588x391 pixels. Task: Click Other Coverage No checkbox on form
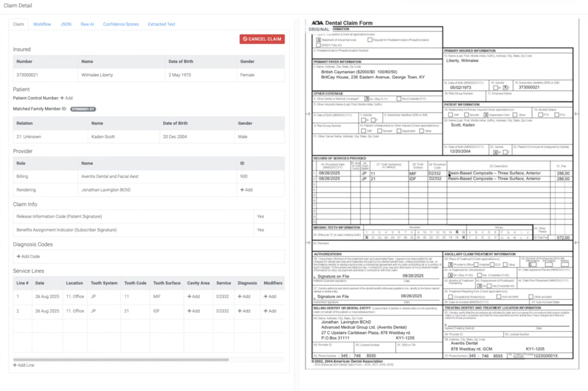click(x=367, y=99)
